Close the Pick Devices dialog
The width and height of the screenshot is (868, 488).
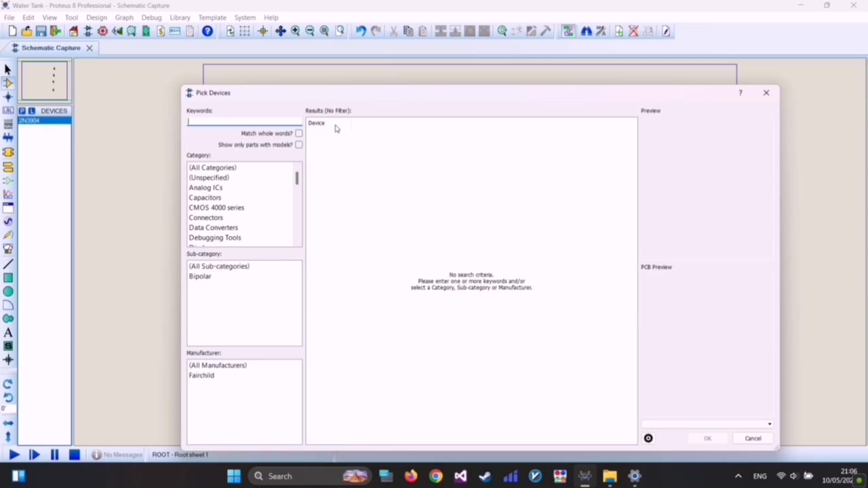pyautogui.click(x=766, y=93)
